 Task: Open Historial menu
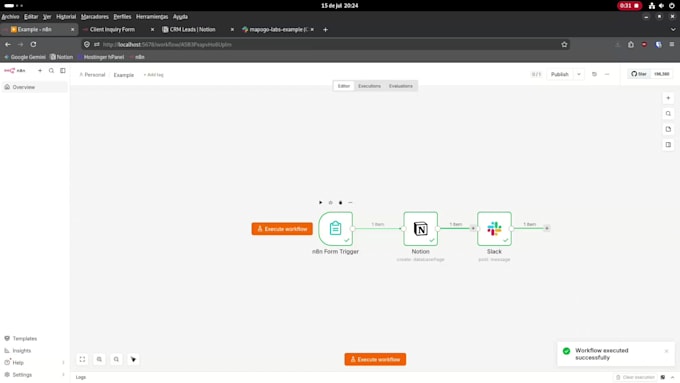(66, 16)
